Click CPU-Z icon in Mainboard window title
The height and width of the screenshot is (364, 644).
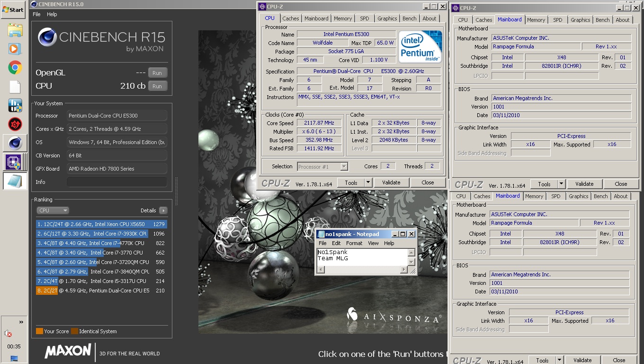(456, 8)
